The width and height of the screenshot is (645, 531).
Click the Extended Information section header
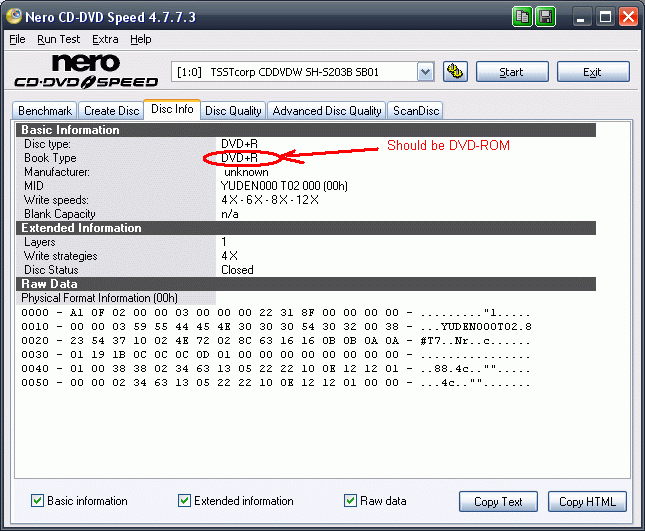[306, 228]
